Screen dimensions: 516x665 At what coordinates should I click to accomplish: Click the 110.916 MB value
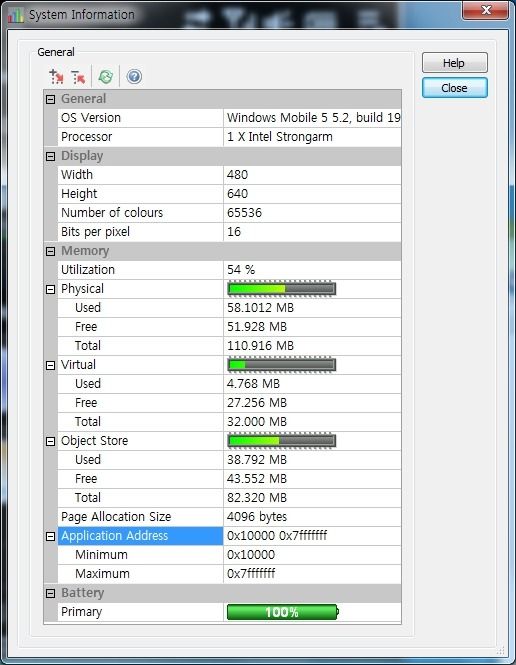260,346
